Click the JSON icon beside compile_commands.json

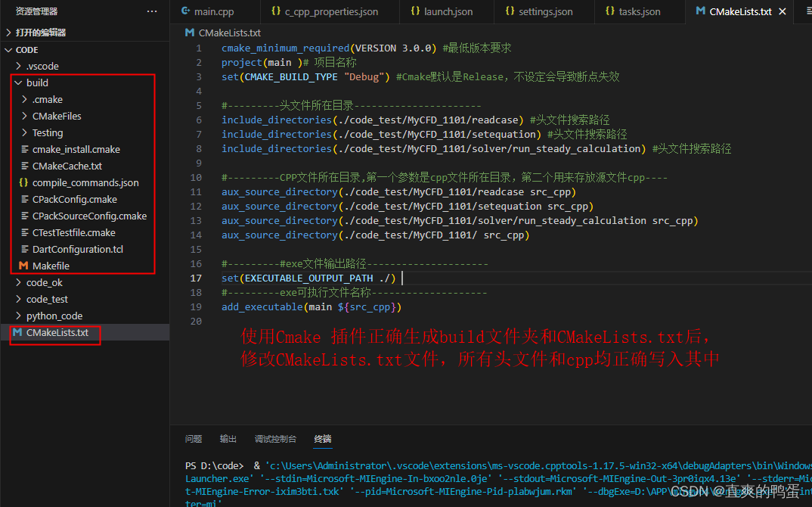point(23,182)
